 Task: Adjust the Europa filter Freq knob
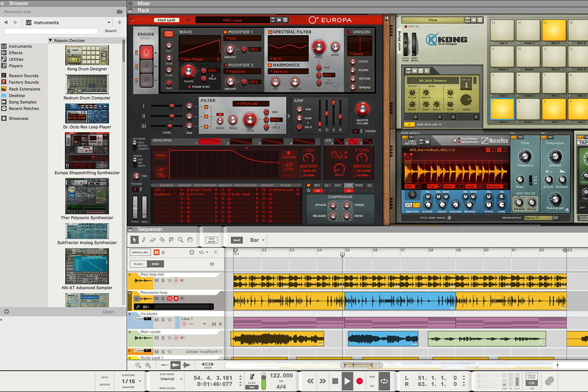[250, 119]
